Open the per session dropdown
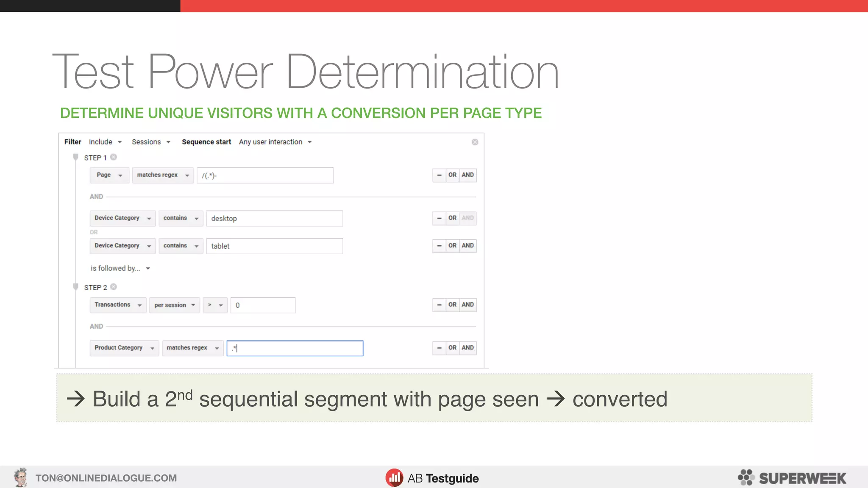 tap(175, 305)
